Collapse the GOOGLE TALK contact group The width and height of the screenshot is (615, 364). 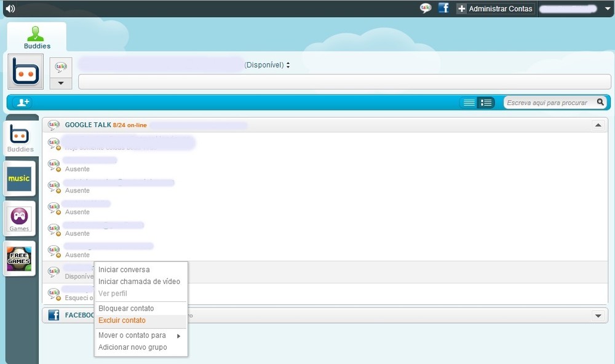[597, 124]
